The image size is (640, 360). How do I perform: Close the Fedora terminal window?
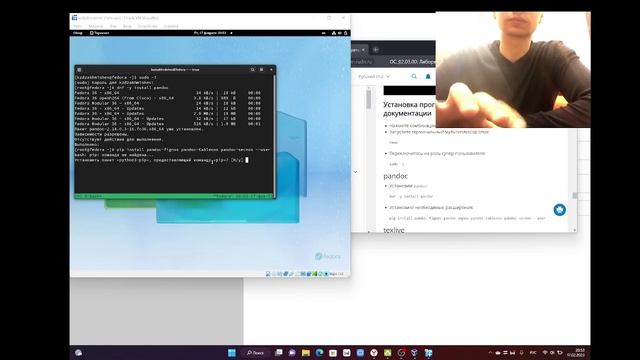pos(271,70)
